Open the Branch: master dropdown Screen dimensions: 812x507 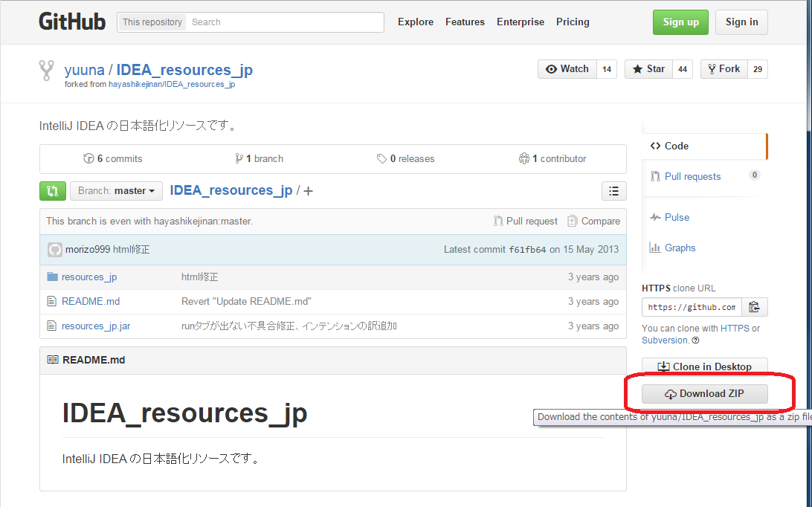tap(116, 190)
